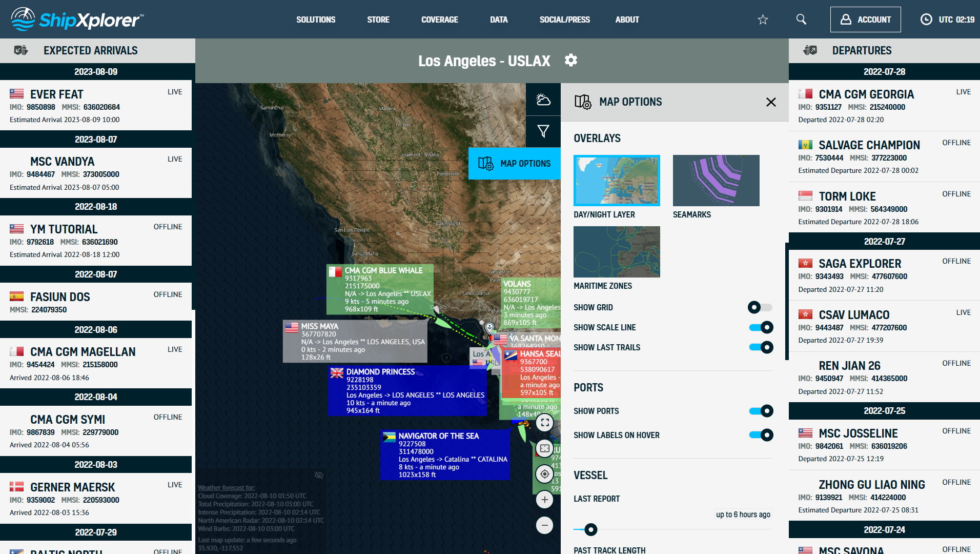Open the Coverage menu item
Screen dimensions: 980x554
tap(439, 19)
